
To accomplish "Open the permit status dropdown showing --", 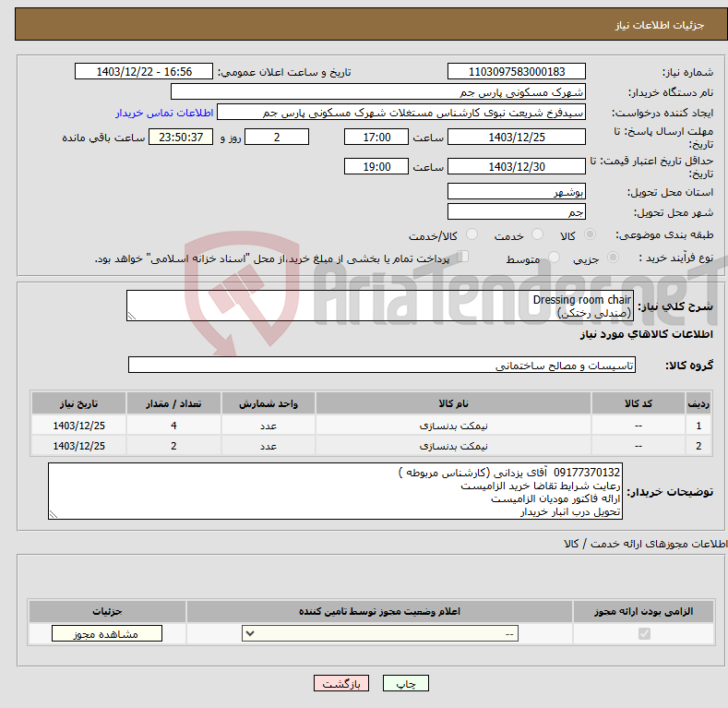I will (x=380, y=633).
